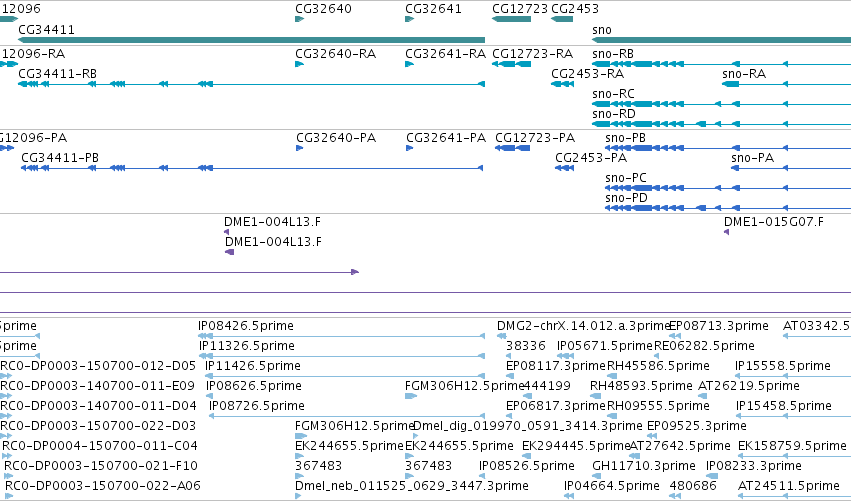
Task: Select the CG34411-PB protein label
Action: [x=60, y=158]
